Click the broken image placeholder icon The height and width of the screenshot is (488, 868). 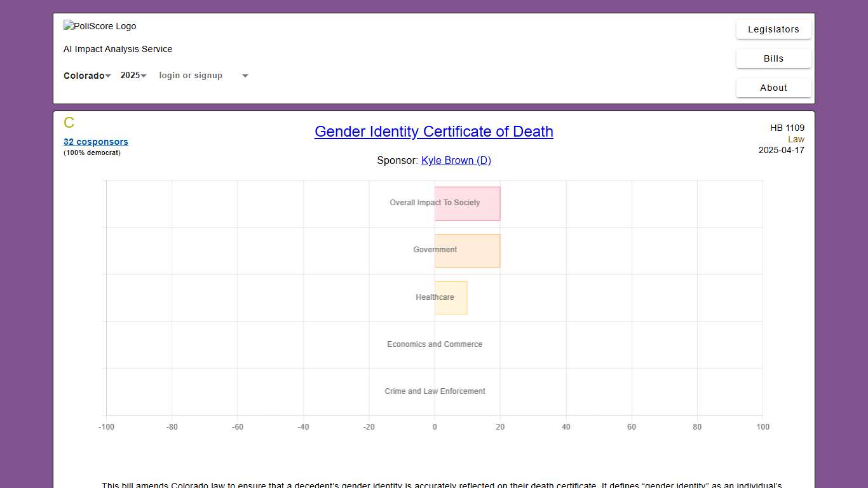coord(68,26)
